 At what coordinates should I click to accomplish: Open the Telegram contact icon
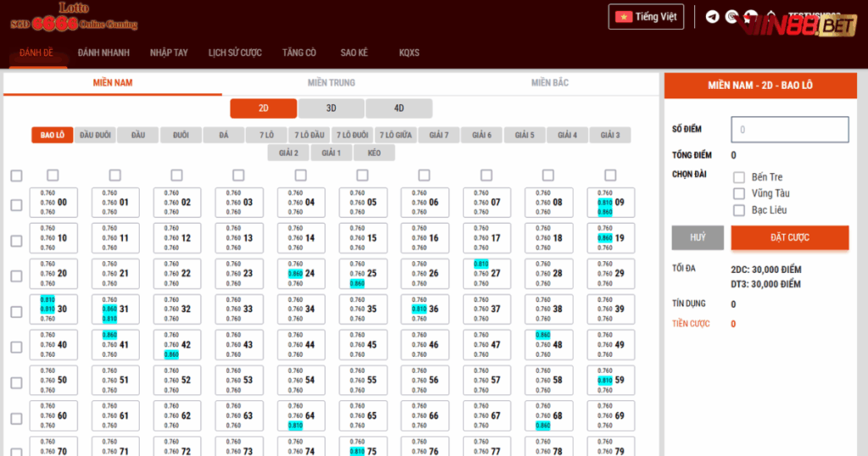[x=712, y=17]
